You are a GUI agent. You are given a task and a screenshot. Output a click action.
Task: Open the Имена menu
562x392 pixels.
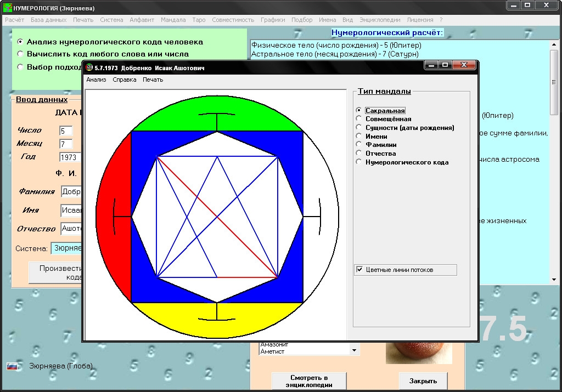tap(328, 20)
